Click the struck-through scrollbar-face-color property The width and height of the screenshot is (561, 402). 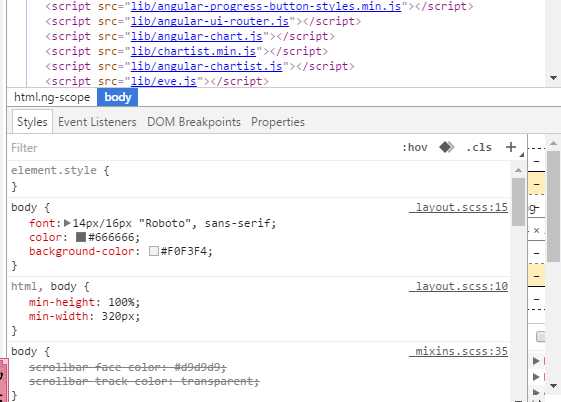(128, 367)
